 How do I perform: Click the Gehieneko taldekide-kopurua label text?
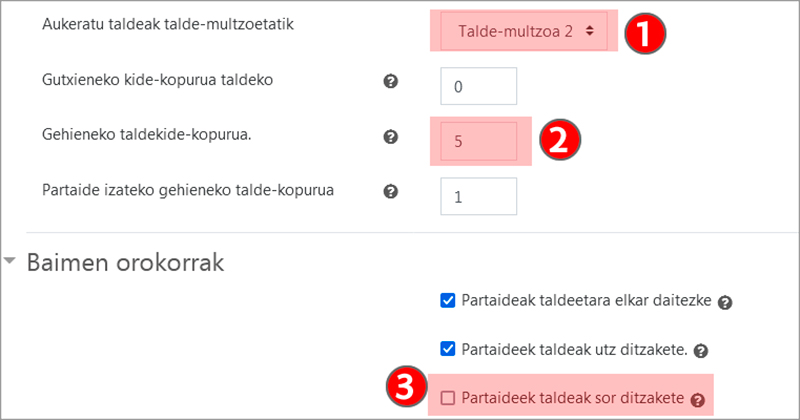(146, 135)
